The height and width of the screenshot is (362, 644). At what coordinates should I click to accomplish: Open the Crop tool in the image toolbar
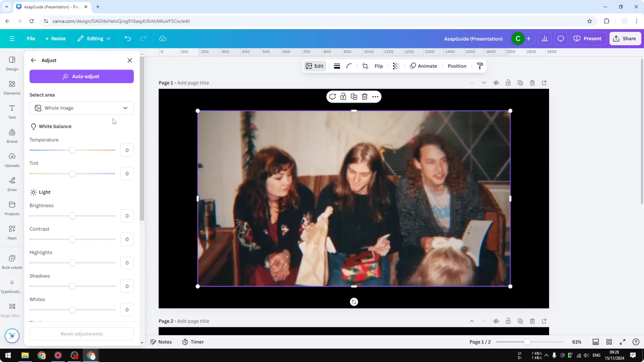(x=365, y=66)
